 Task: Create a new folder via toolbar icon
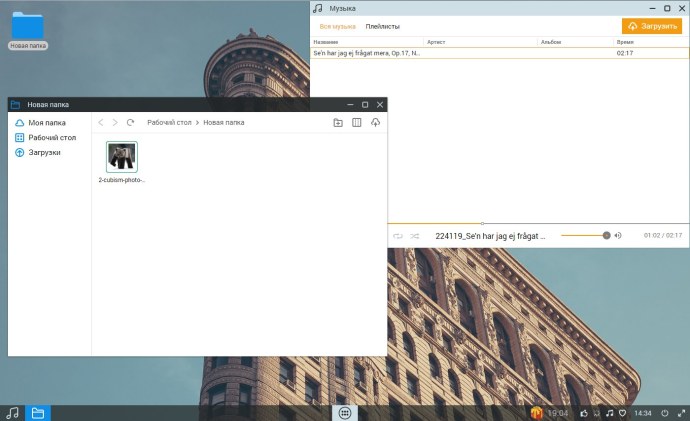(338, 122)
